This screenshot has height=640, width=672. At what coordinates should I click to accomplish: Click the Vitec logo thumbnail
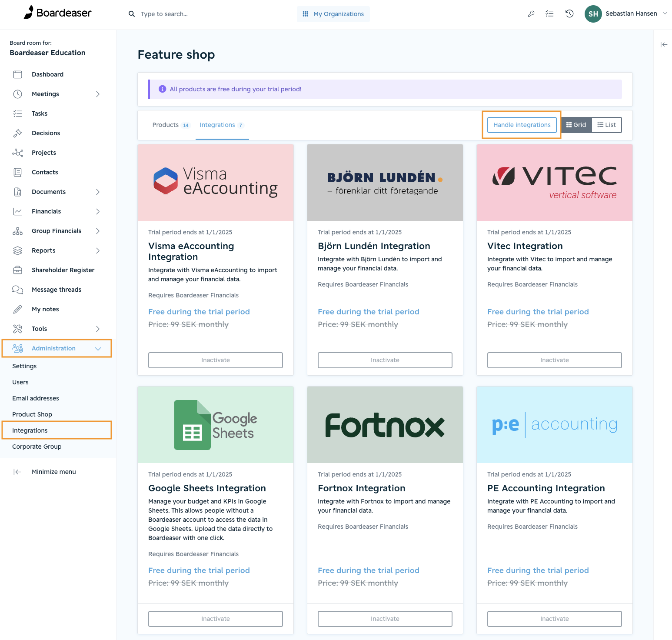(555, 183)
